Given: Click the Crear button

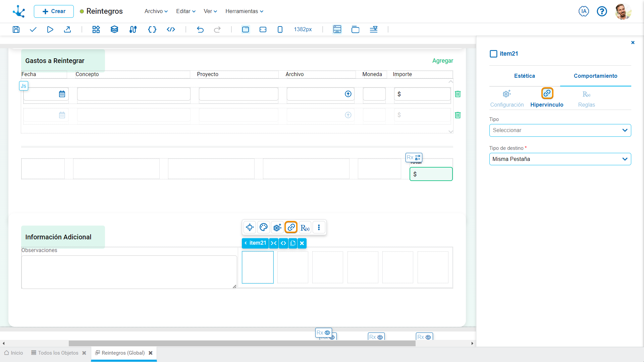Looking at the screenshot, I should tap(54, 11).
